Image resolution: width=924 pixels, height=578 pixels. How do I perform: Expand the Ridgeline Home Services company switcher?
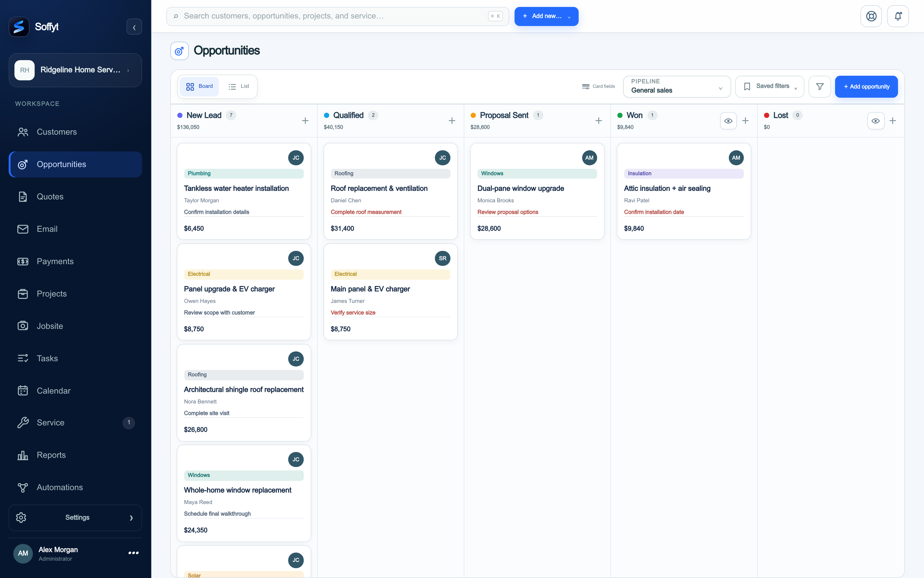tap(75, 70)
